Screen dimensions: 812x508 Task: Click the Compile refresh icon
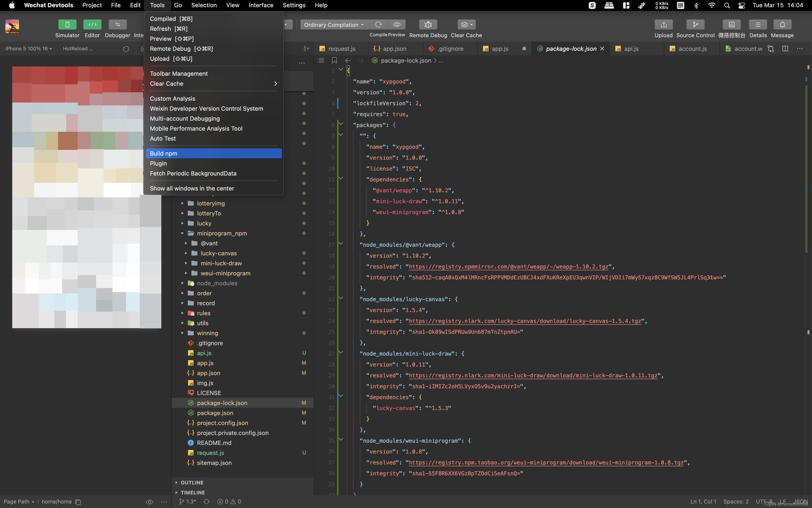click(x=379, y=24)
